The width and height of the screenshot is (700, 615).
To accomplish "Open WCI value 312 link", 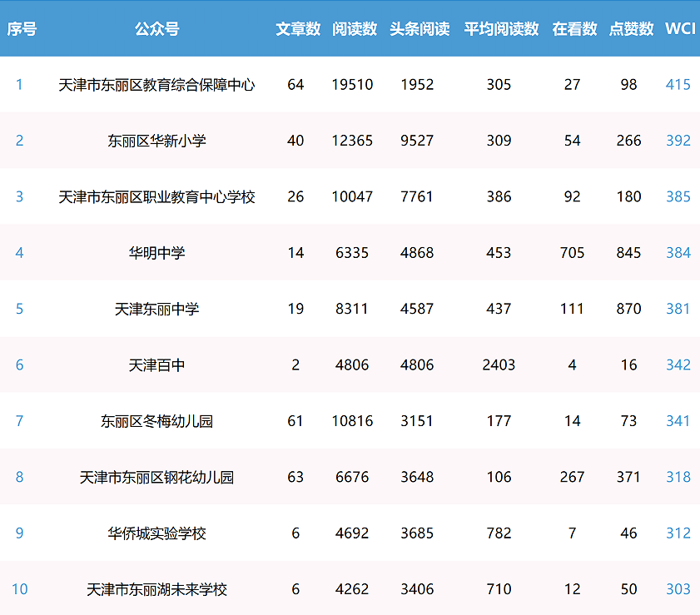I will tap(678, 533).
